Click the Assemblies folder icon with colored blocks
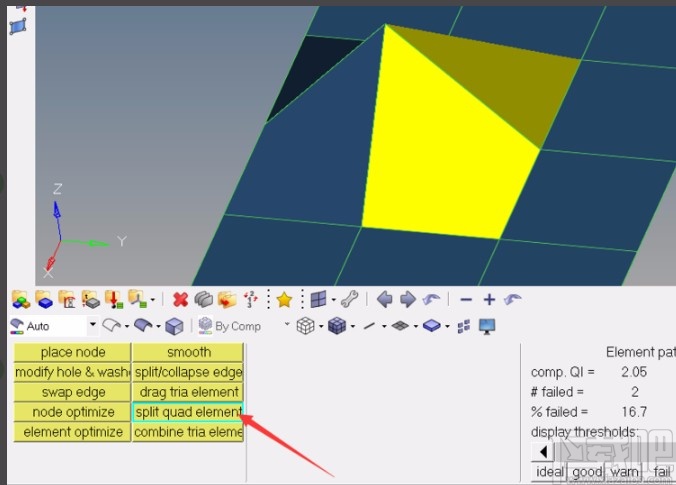The height and width of the screenshot is (485, 676). (20, 299)
